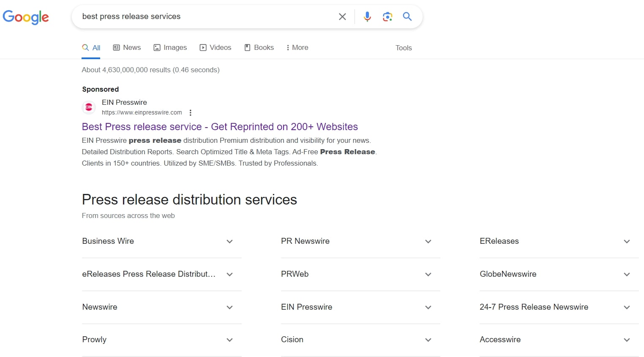Expand the Accesswire entry
Screen dimensions: 644x357
[559, 340]
